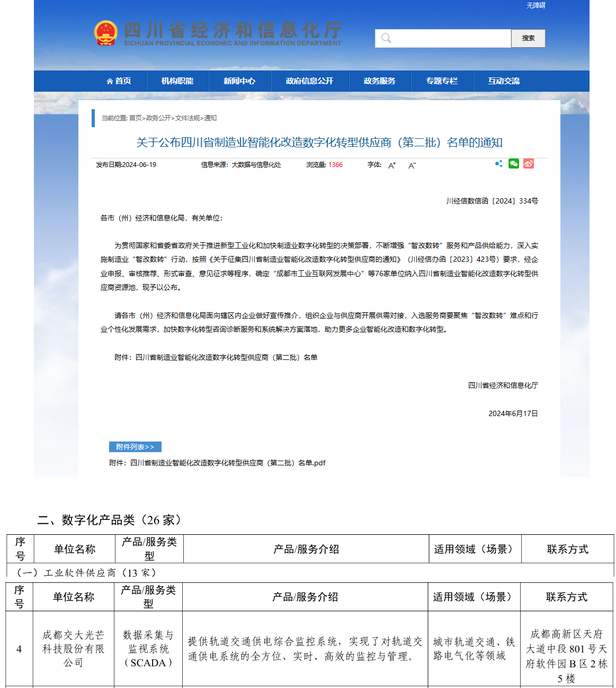Click 政务公开 in the breadcrumb
The height and width of the screenshot is (688, 616).
(x=158, y=118)
